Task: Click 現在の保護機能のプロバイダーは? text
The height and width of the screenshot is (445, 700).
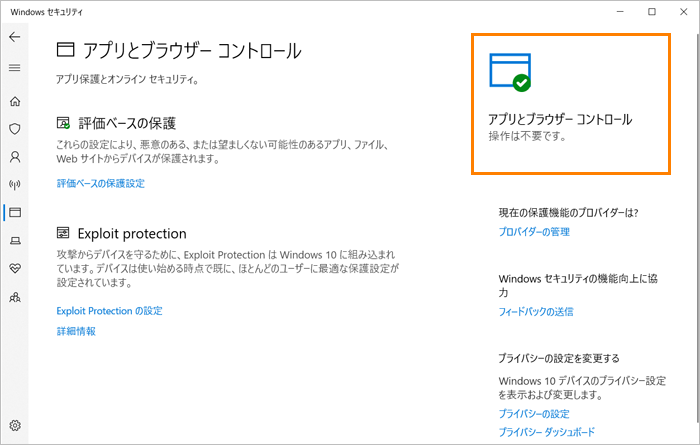Action: click(x=568, y=213)
